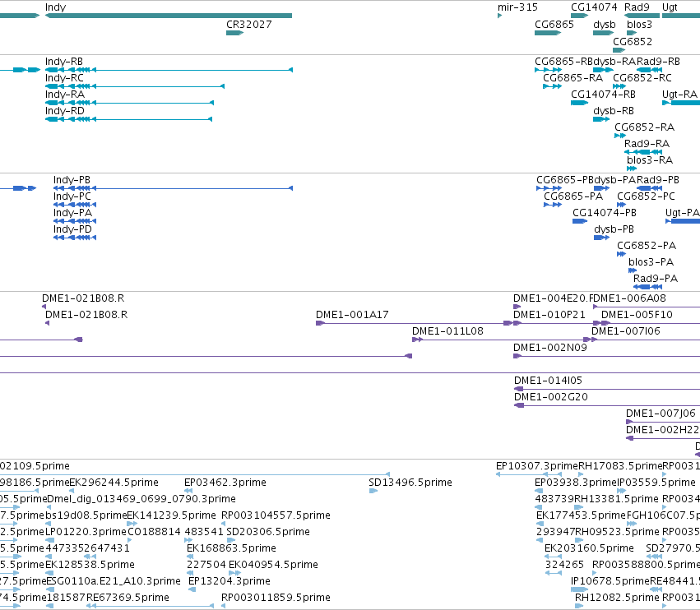Click the blos3-PA protein label
Screen dimensions: 700x610
click(x=651, y=263)
